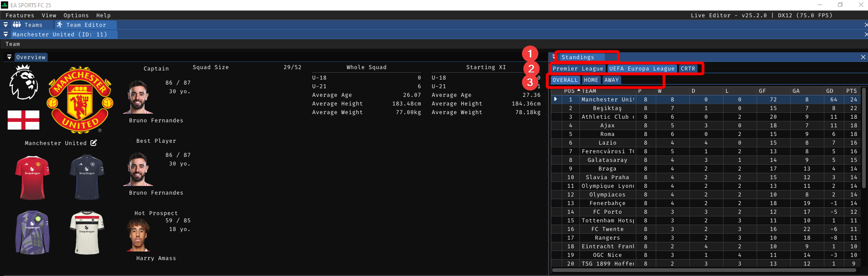
Task: Show OVERALL standings
Action: pos(565,80)
